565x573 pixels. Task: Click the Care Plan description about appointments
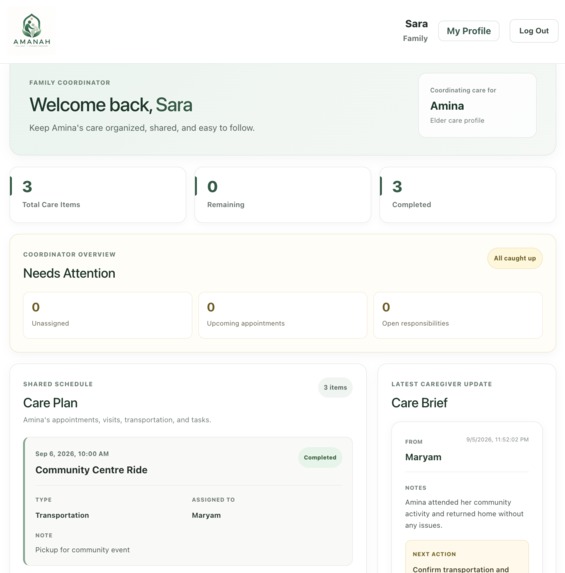point(117,420)
